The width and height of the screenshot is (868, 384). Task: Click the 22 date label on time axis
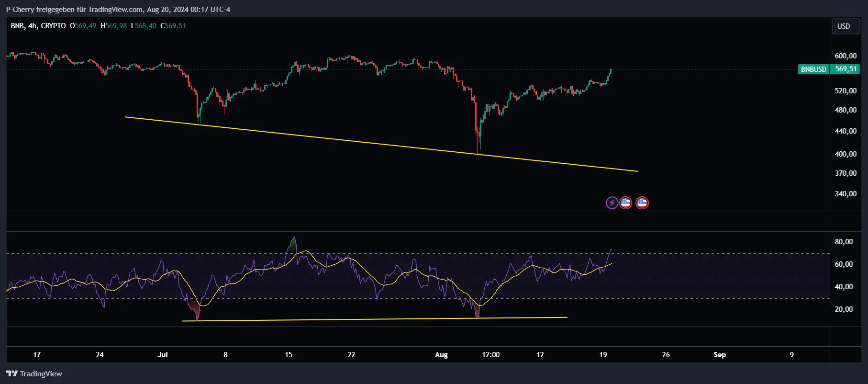pos(351,355)
